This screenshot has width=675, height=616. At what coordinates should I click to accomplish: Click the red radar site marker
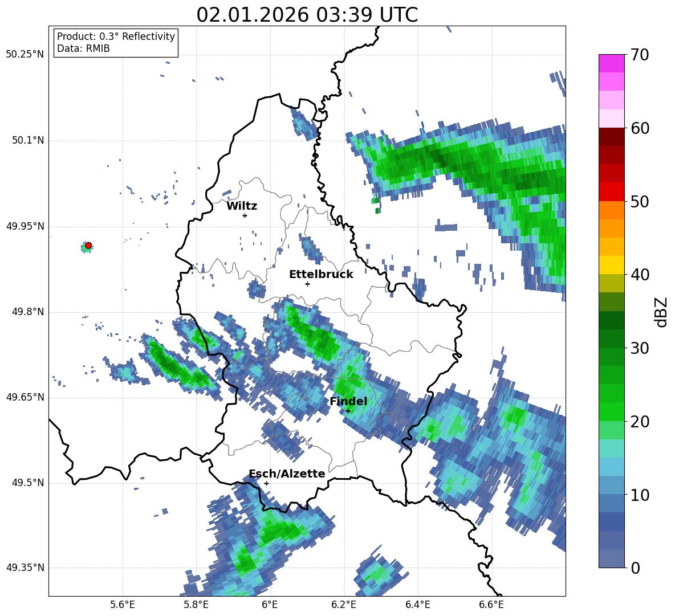(x=88, y=246)
